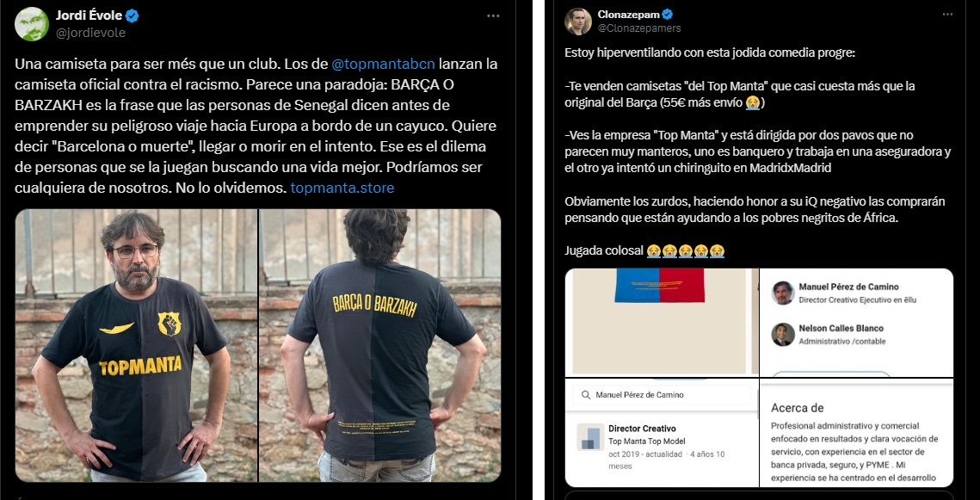This screenshot has width=980, height=500.
Task: Click the Manuel Pérez de Camino search field
Action: [x=663, y=395]
